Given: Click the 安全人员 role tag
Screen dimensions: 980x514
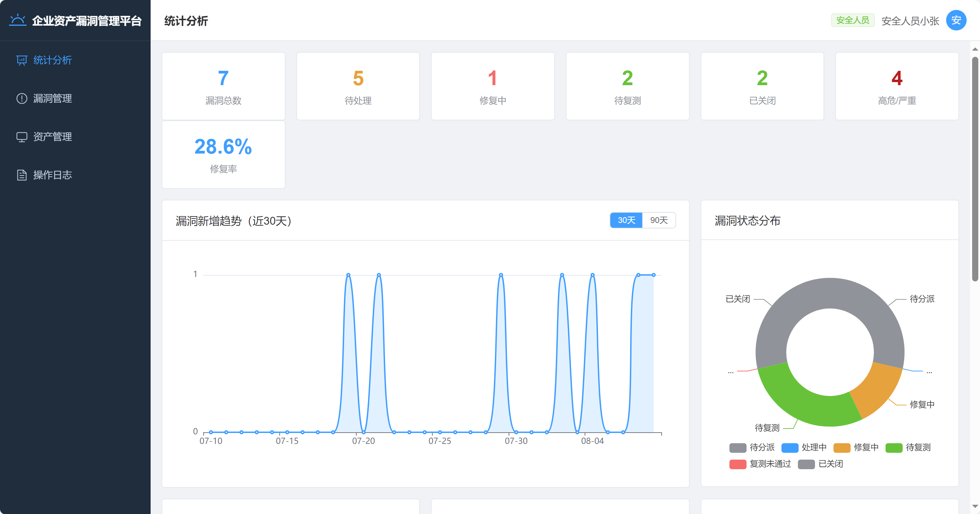Looking at the screenshot, I should (x=853, y=20).
